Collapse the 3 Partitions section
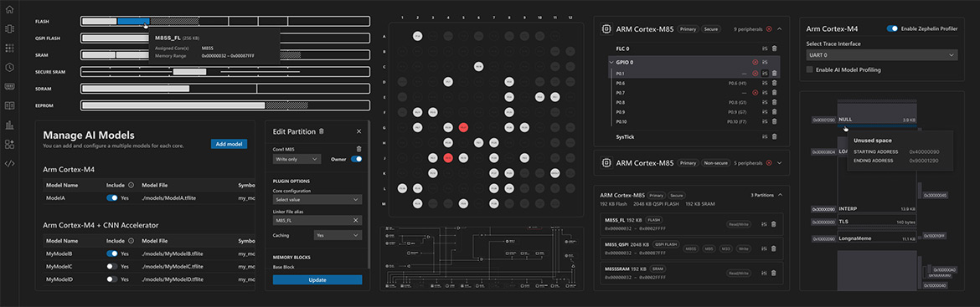Viewport: 980px width, 307px height. coord(780,195)
